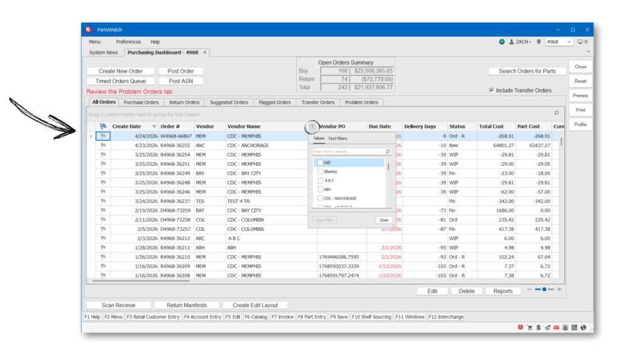This screenshot has width=644, height=362.
Task: Click the paper plane send icon
Action: point(548,327)
